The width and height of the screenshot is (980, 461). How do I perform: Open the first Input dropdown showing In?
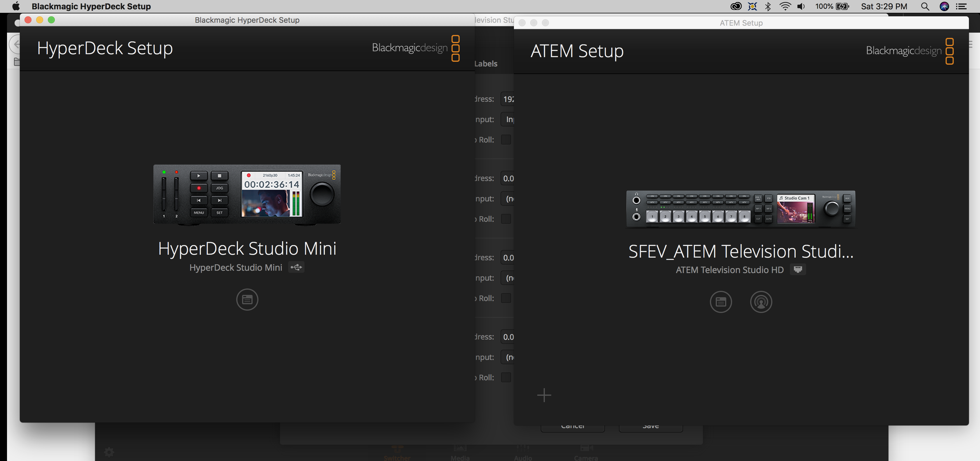pyautogui.click(x=507, y=119)
